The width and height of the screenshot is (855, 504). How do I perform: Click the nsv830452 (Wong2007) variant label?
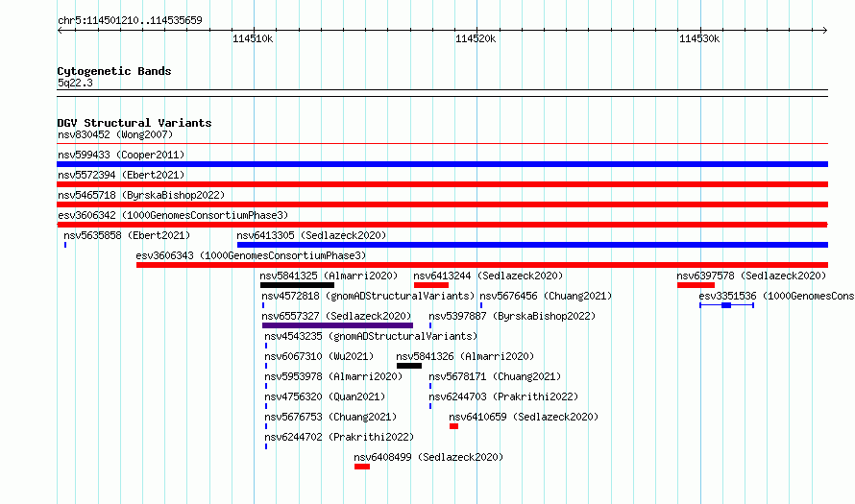pos(115,134)
